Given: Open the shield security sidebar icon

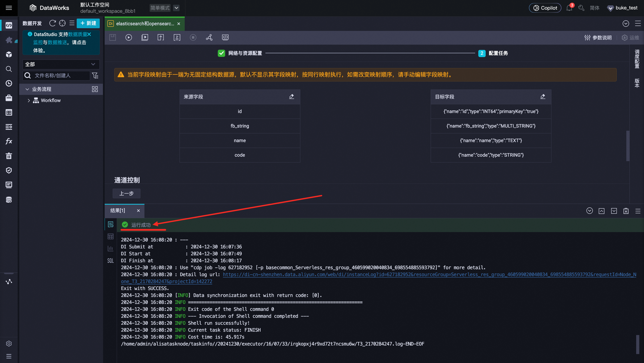Looking at the screenshot, I should pos(9,170).
